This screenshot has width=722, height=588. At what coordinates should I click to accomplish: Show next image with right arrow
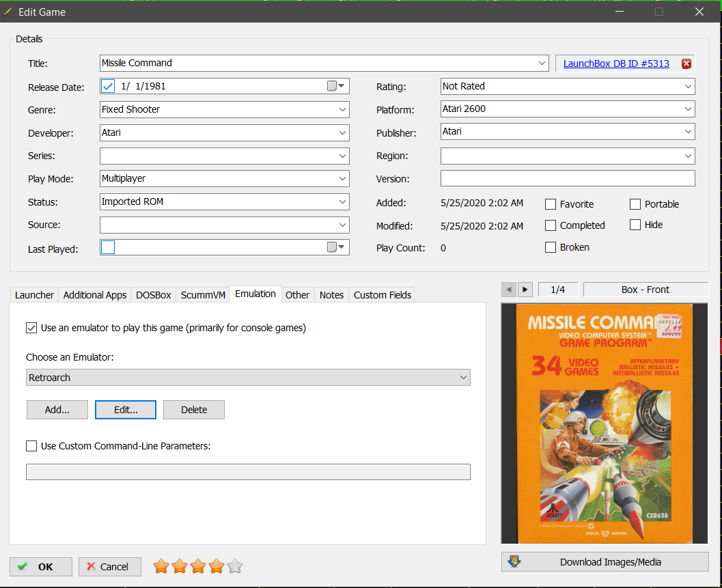[x=525, y=290]
